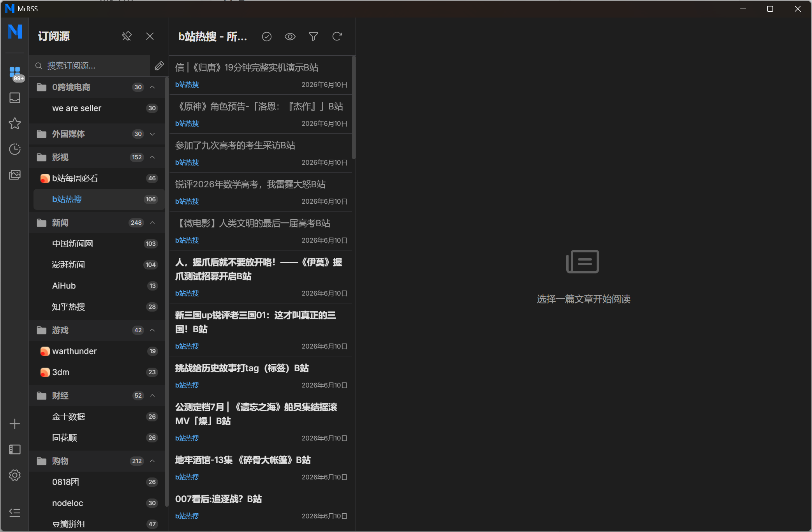Viewport: 812px width, 532px height.
Task: Click the b站热搜 article list heading
Action: pyautogui.click(x=213, y=37)
